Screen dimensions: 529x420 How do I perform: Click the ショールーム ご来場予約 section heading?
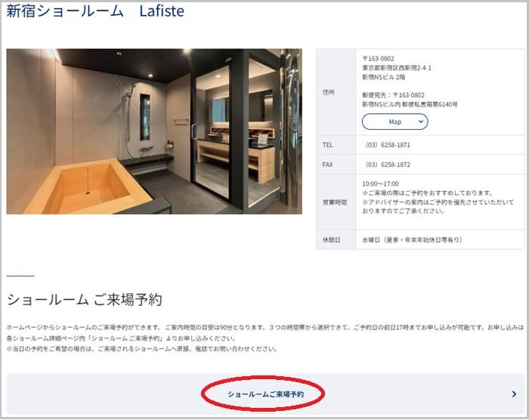coord(85,299)
